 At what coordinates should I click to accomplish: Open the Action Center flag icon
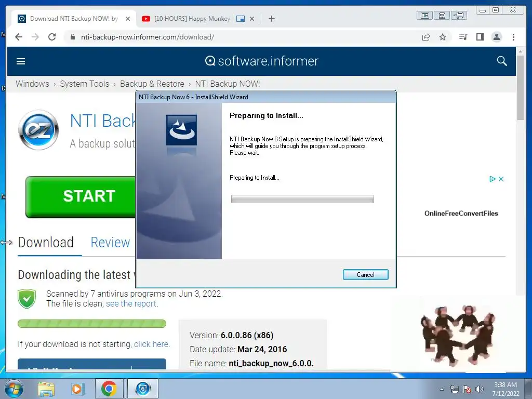click(467, 389)
